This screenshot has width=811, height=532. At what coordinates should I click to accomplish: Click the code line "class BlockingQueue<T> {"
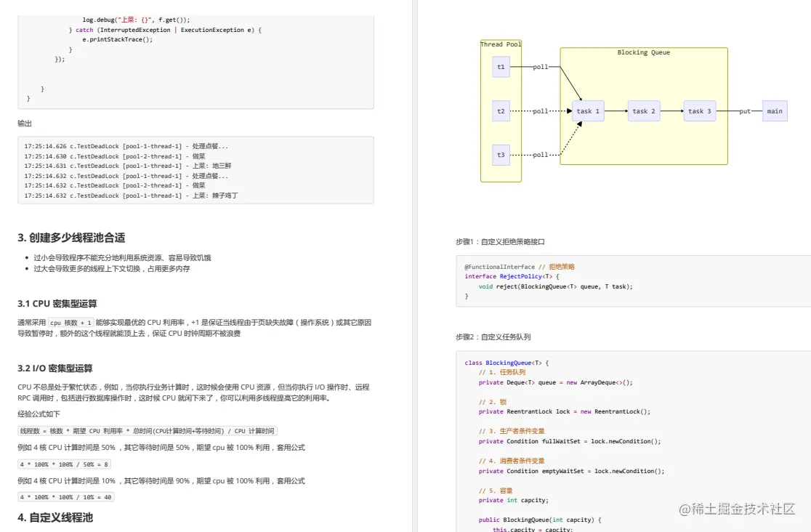(507, 363)
